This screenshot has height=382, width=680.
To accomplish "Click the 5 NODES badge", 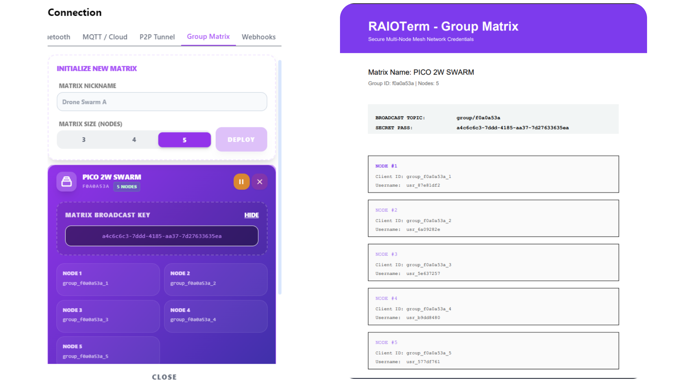I will point(127,186).
